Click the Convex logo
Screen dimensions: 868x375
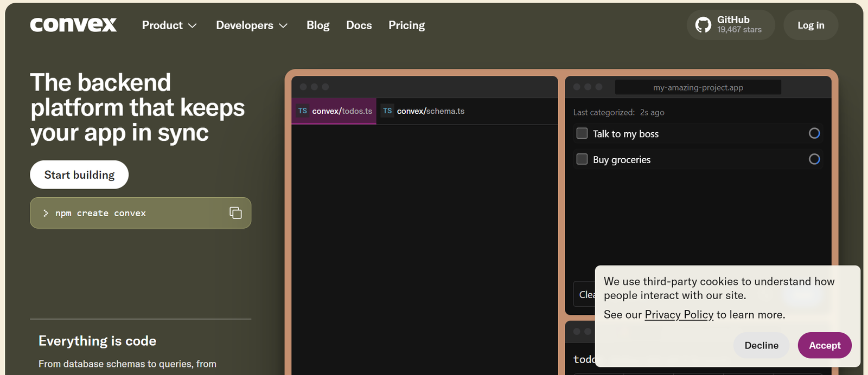pyautogui.click(x=73, y=25)
